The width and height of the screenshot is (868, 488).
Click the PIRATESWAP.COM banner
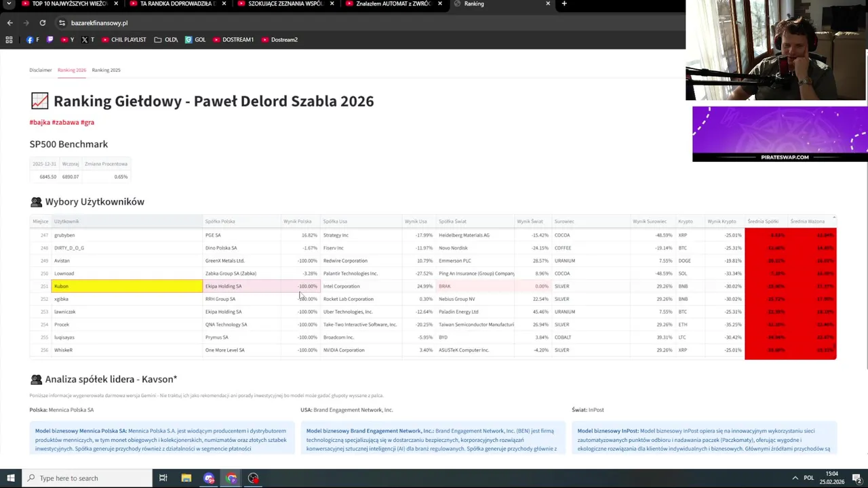point(780,134)
